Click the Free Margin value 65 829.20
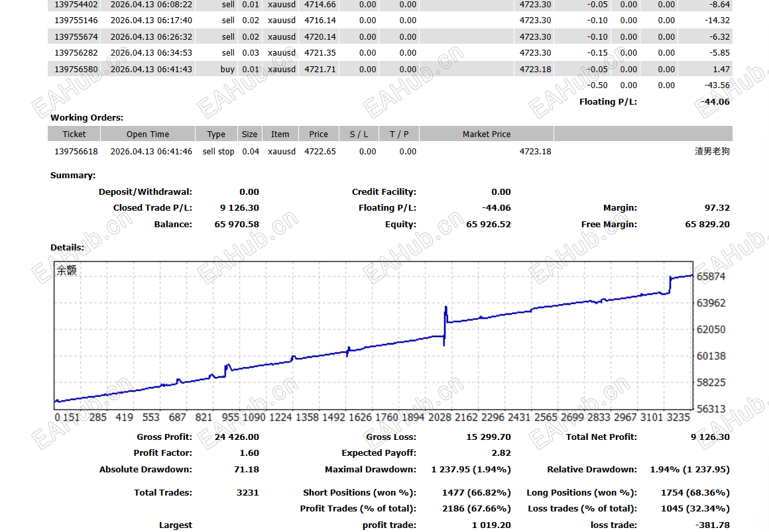This screenshot has width=769, height=532. pos(707,224)
